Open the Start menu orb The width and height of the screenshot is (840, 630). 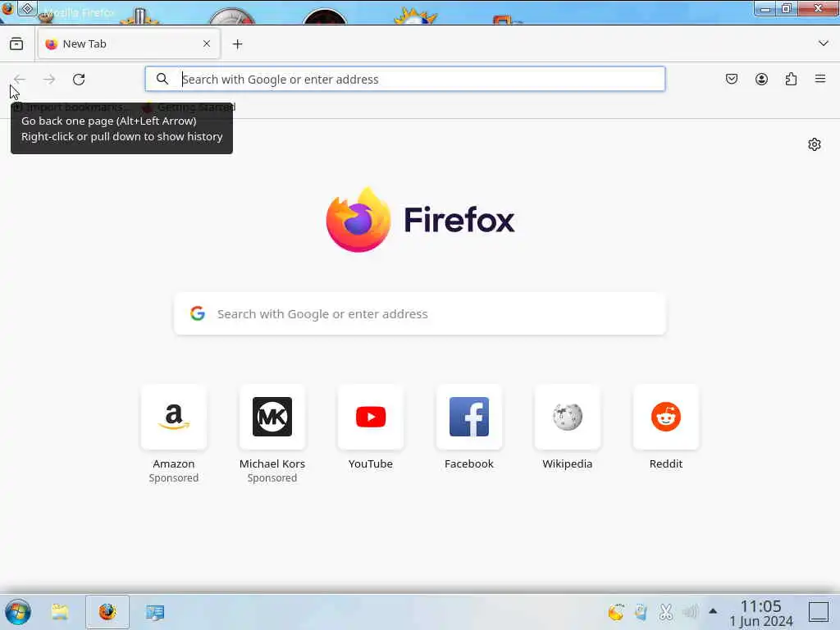pyautogui.click(x=18, y=612)
